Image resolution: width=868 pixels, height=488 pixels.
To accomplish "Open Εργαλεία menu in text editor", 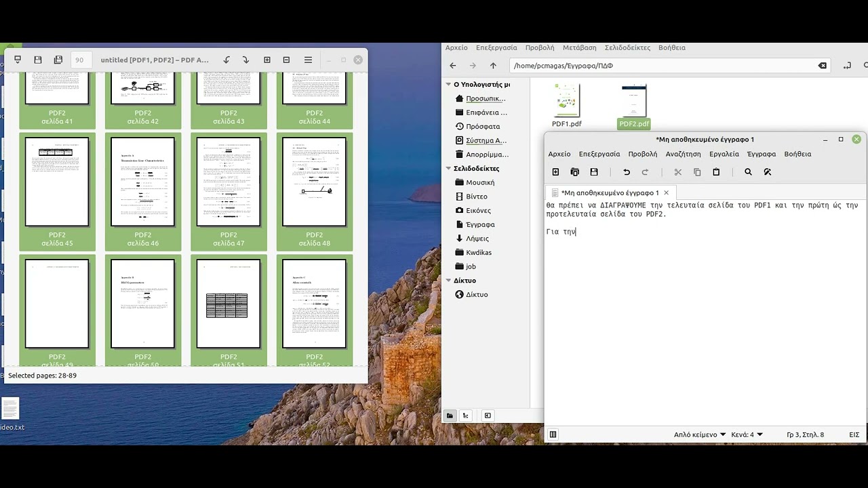I will point(724,154).
